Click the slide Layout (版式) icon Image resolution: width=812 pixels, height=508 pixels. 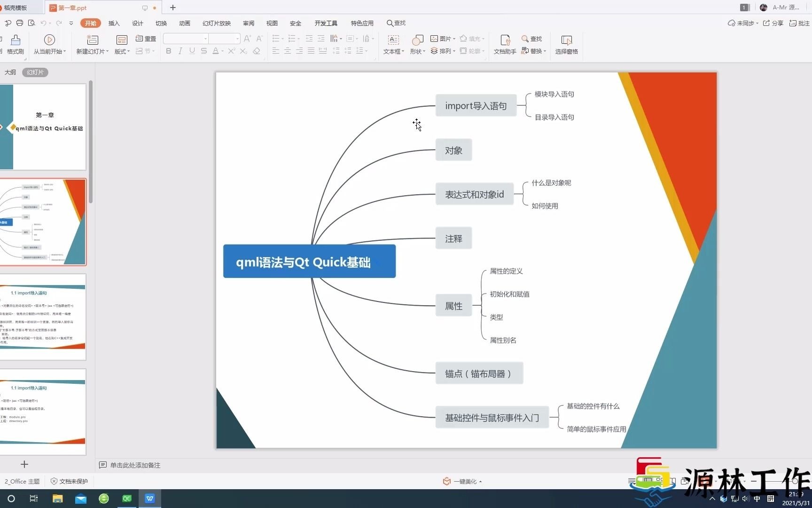[122, 40]
